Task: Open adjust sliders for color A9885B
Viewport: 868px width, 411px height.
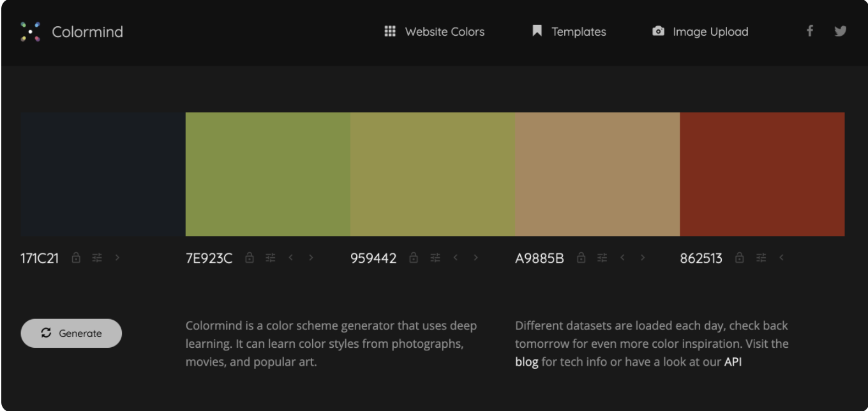Action: click(602, 258)
